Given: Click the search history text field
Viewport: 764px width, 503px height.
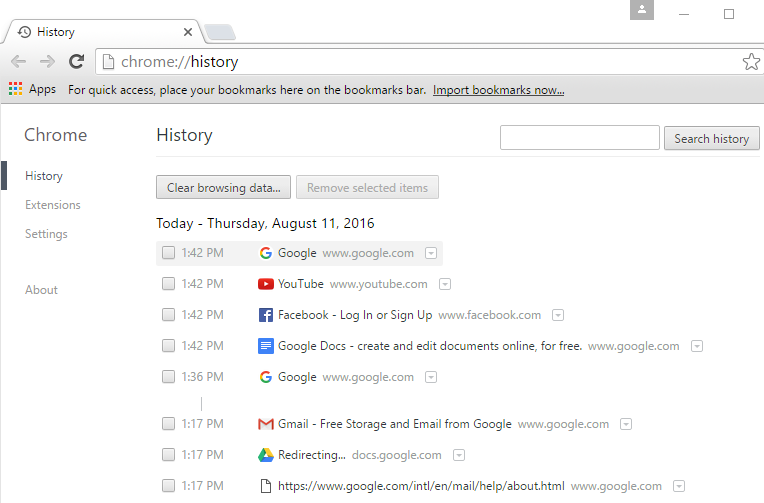Looking at the screenshot, I should pos(579,138).
